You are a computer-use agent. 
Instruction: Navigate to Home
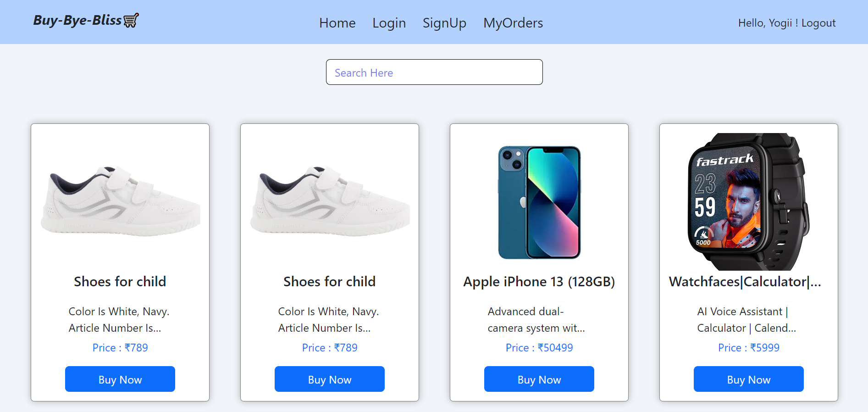(x=337, y=23)
